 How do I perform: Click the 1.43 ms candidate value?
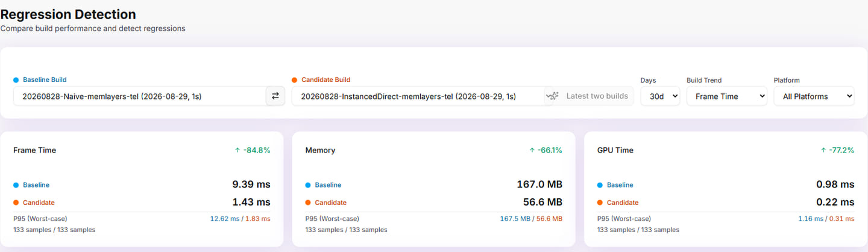pos(251,202)
